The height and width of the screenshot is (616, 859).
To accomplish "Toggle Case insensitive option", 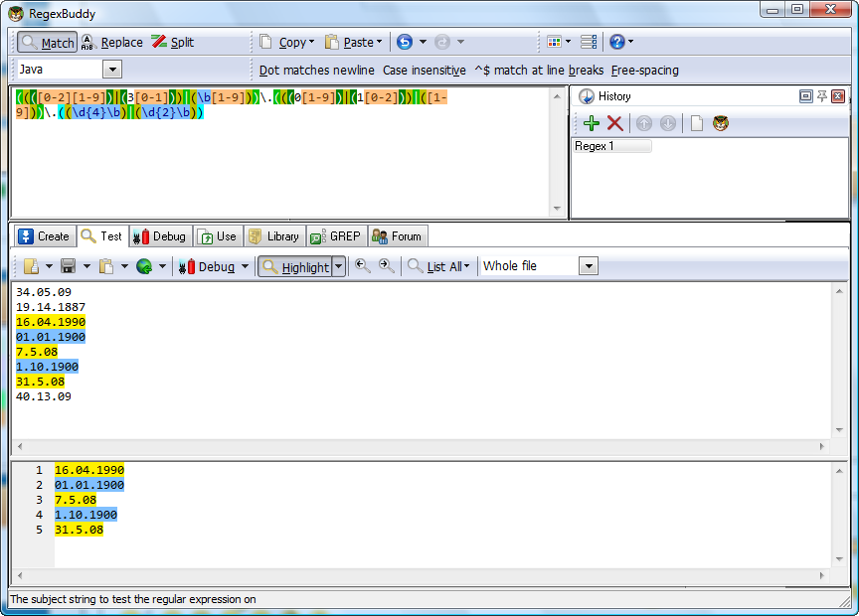I will pos(424,71).
